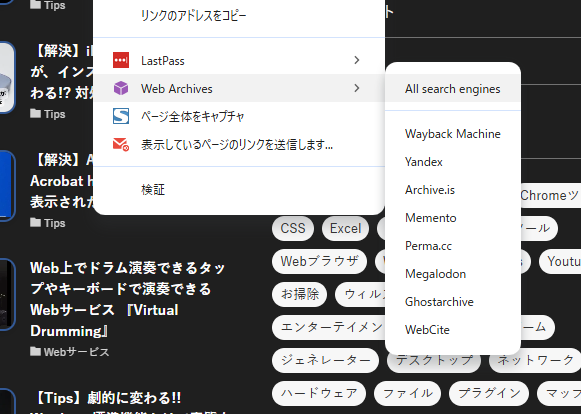Open the 【Tips】劇的に変わる article link
This screenshot has width=581, height=414.
coord(107,398)
